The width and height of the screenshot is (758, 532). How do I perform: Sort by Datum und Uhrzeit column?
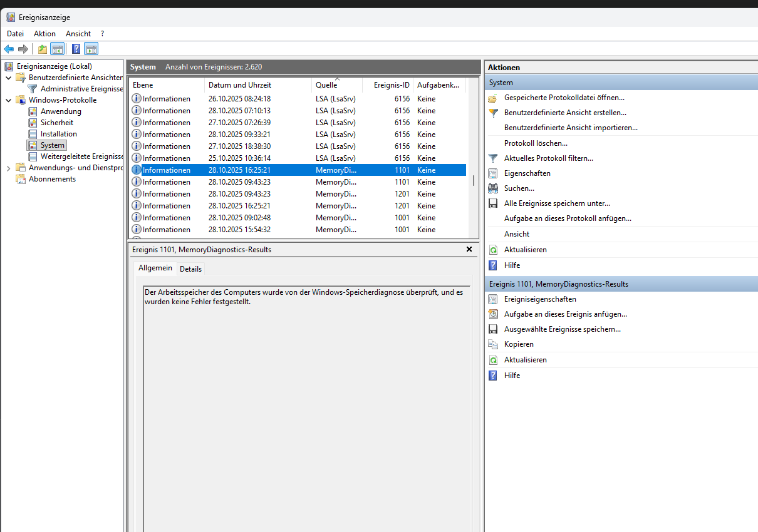(258, 85)
